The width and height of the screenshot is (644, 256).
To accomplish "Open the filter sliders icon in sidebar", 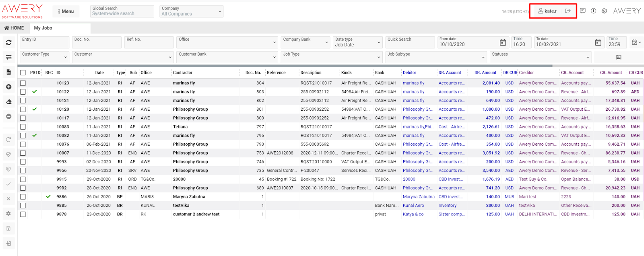I will pyautogui.click(x=8, y=57).
